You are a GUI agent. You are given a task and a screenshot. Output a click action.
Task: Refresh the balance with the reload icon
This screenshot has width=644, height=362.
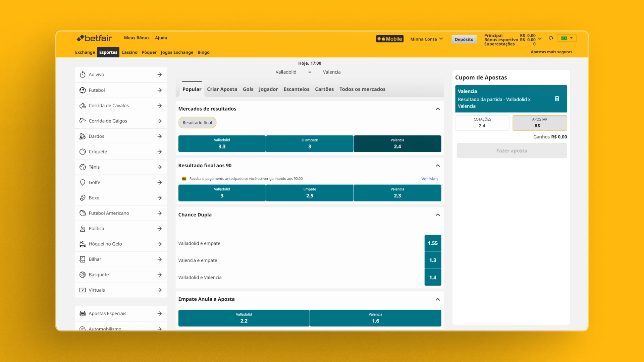click(551, 38)
